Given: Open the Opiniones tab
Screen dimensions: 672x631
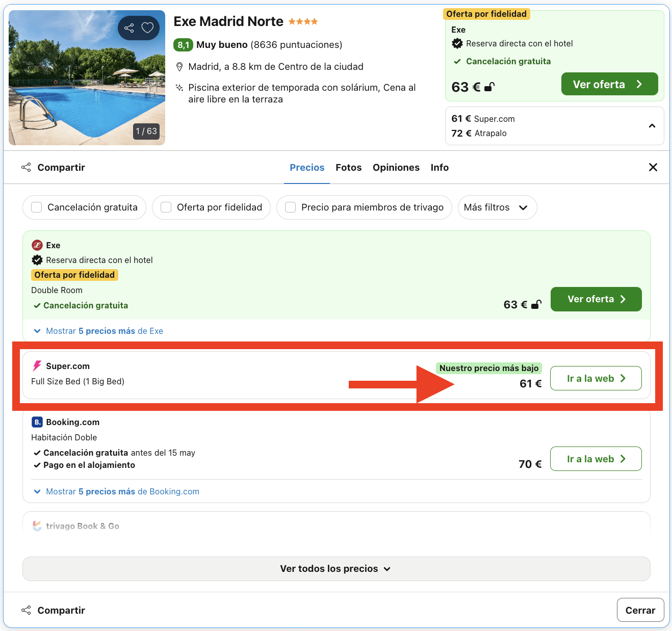Looking at the screenshot, I should coord(396,167).
